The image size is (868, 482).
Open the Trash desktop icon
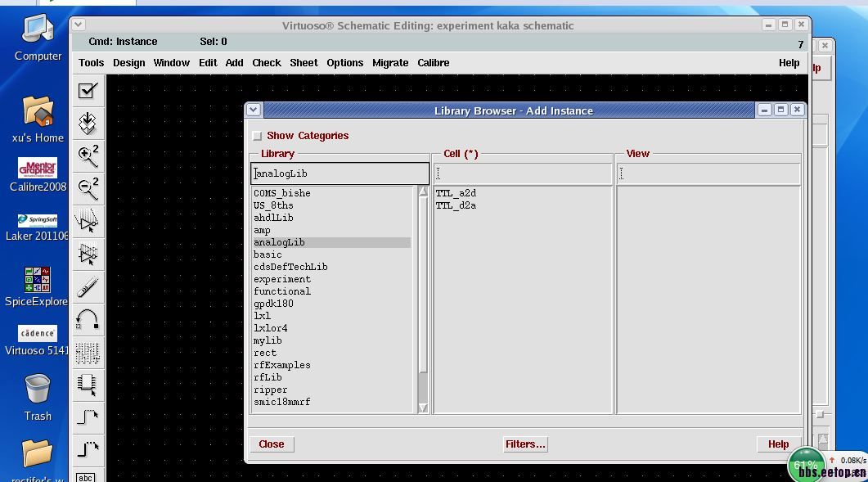(x=38, y=397)
